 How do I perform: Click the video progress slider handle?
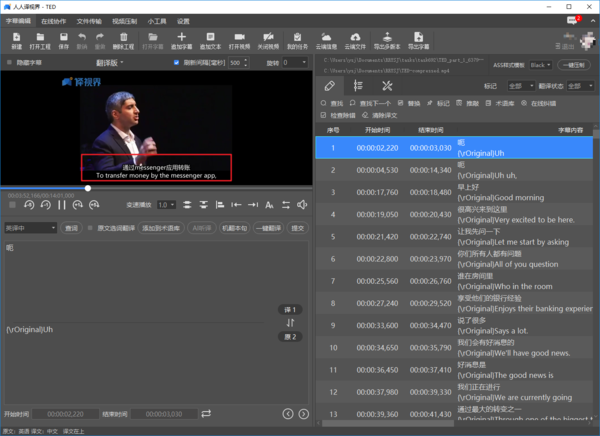coord(88,188)
